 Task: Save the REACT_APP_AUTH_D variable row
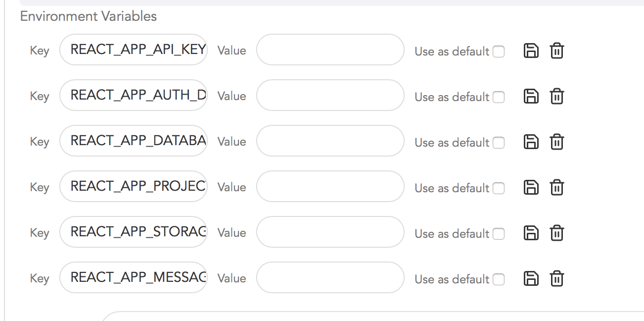pos(531,96)
